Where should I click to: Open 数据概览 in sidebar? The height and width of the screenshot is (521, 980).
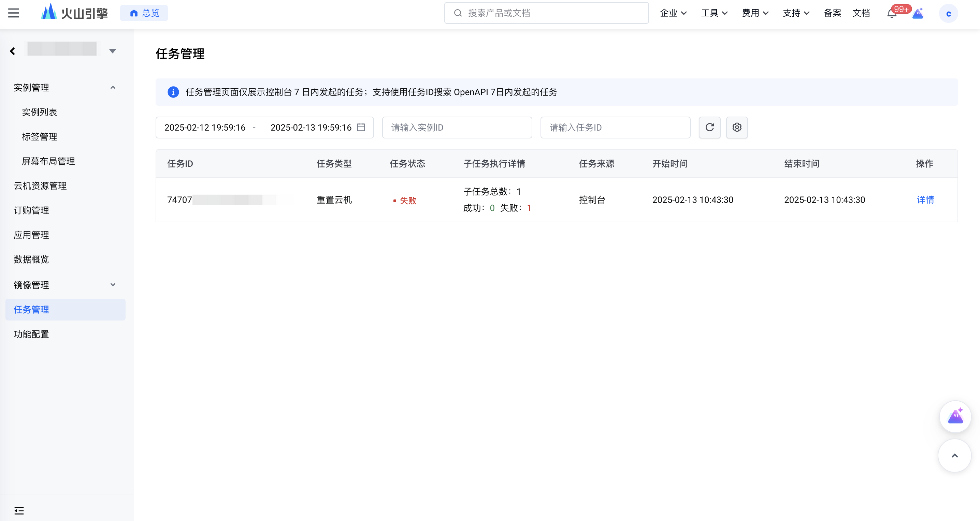pos(32,259)
